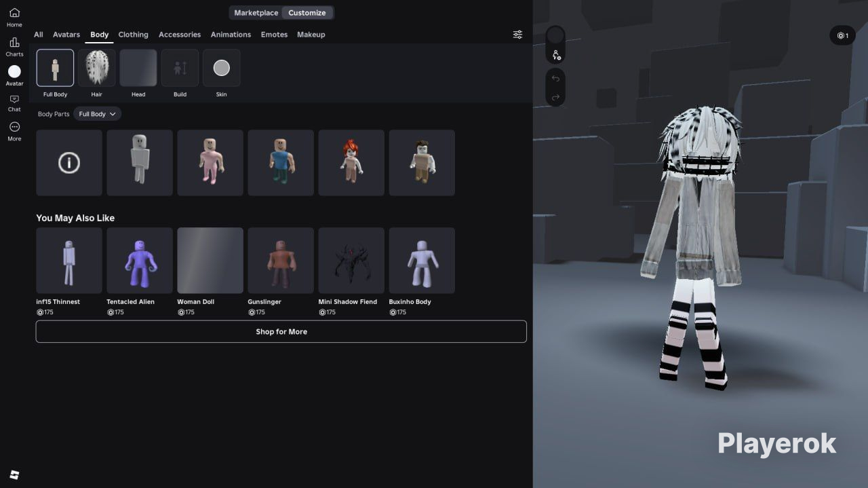Viewport: 868px width, 488px height.
Task: Click the Shop for More button
Action: pyautogui.click(x=281, y=332)
